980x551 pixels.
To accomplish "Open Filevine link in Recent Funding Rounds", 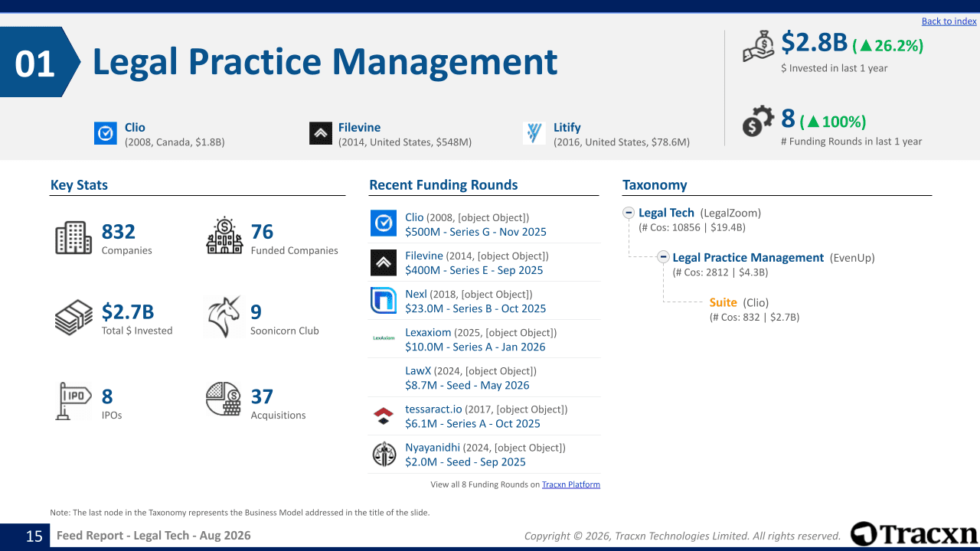I will [424, 256].
